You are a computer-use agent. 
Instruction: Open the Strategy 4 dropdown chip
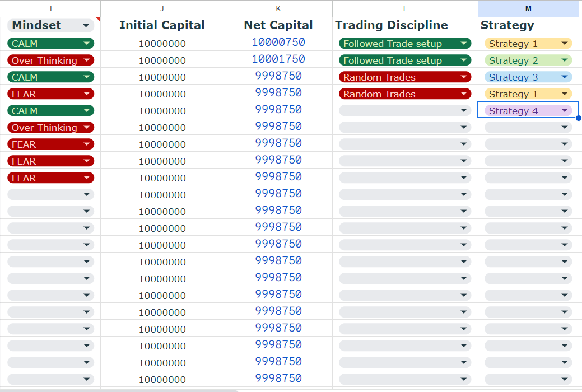[528, 111]
